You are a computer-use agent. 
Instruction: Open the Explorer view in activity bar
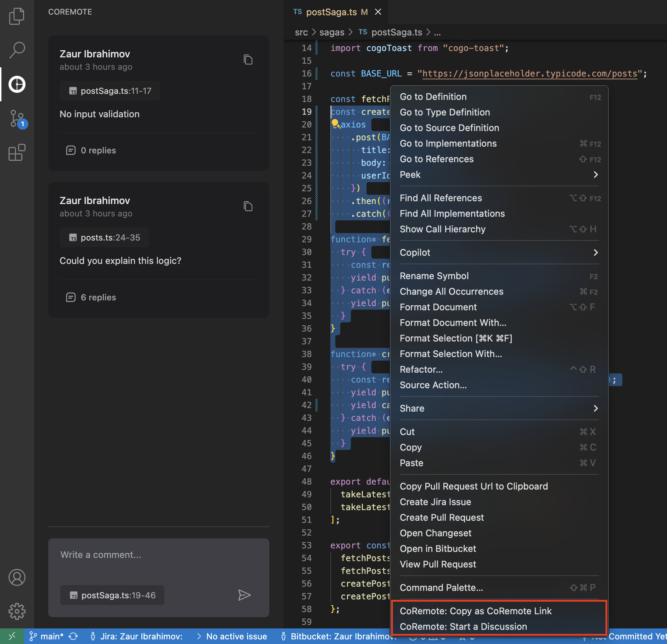pos(17,16)
